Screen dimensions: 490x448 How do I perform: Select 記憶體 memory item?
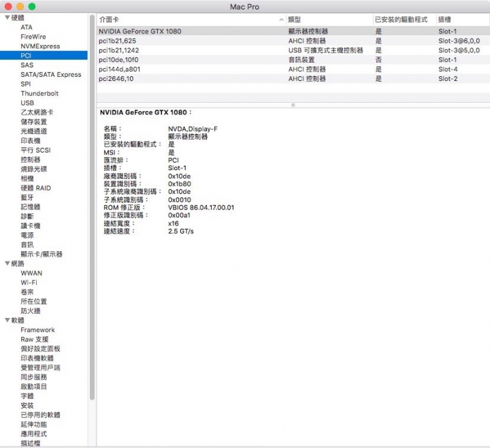coord(31,207)
